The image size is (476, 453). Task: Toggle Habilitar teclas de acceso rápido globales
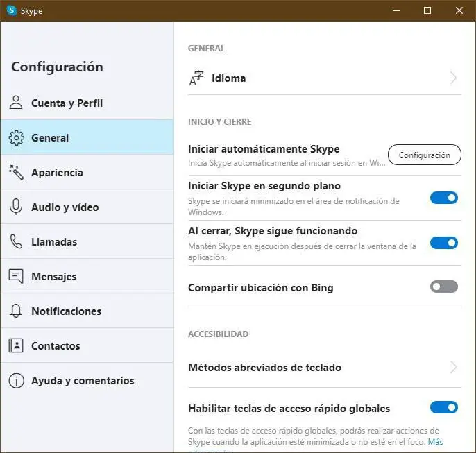pos(444,407)
